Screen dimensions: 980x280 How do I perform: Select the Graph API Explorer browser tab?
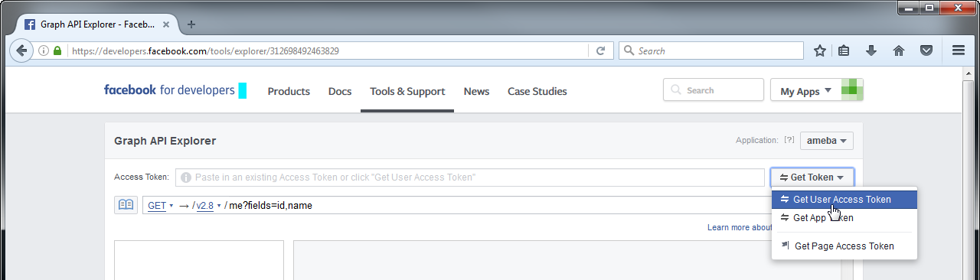click(98, 24)
